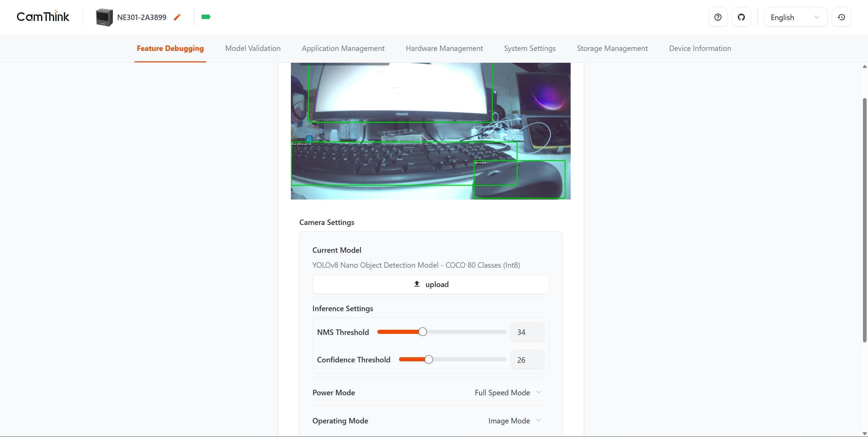Click the NMS Threshold value field showing 34
The width and height of the screenshot is (868, 437).
(527, 332)
